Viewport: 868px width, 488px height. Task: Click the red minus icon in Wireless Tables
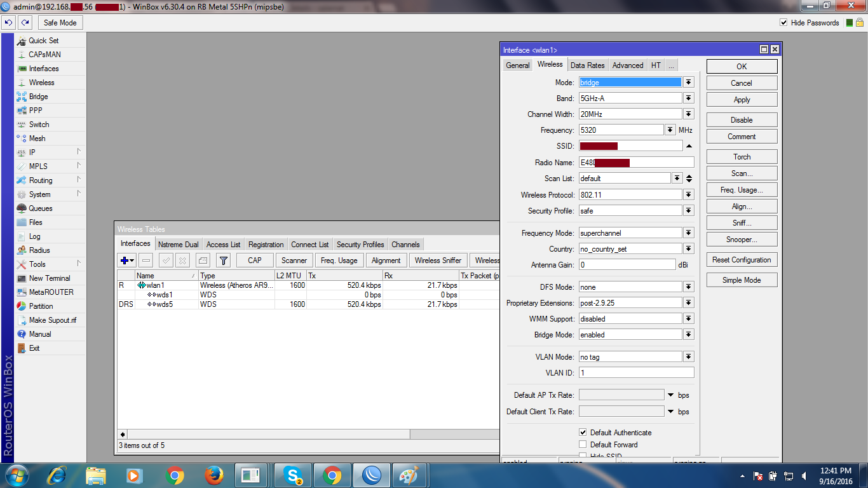pyautogui.click(x=145, y=260)
